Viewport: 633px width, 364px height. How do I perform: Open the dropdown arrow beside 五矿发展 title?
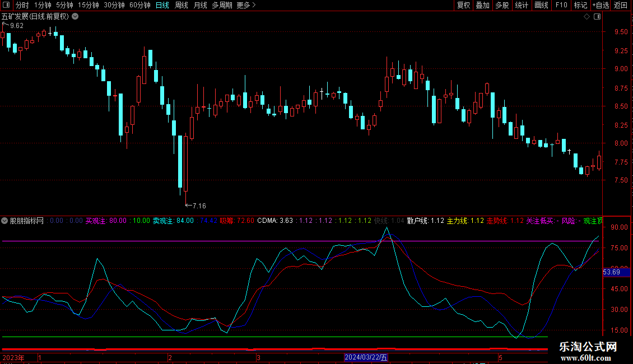pyautogui.click(x=75, y=17)
